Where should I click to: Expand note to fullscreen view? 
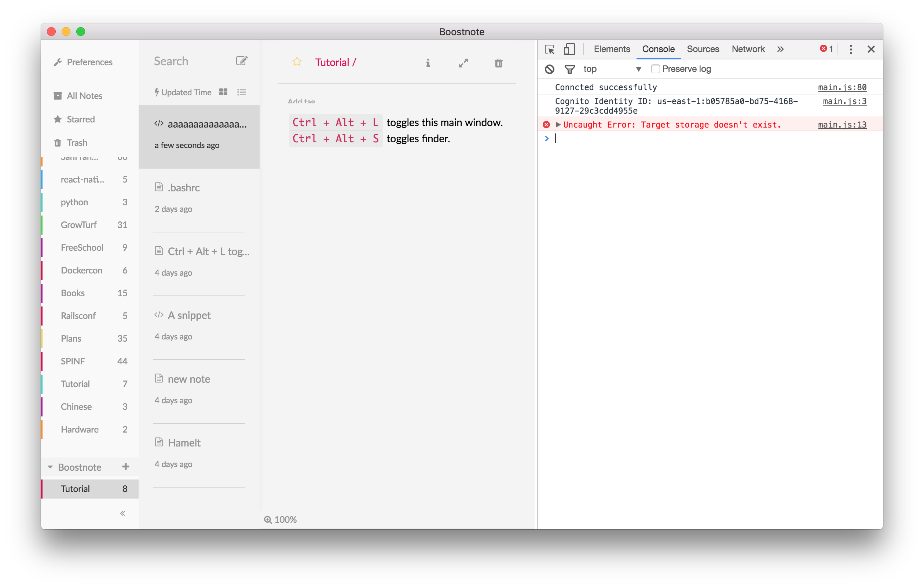click(463, 63)
